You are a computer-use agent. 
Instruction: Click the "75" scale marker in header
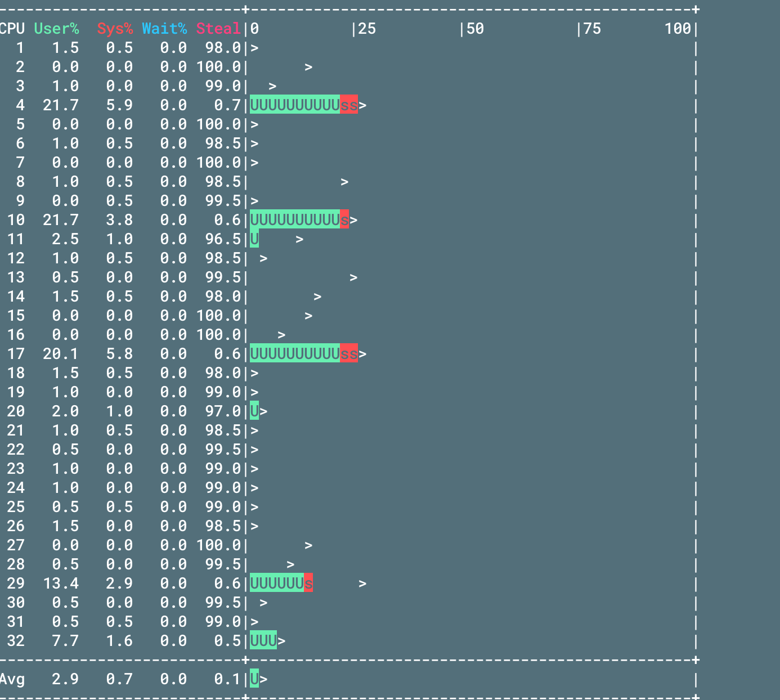pos(592,29)
